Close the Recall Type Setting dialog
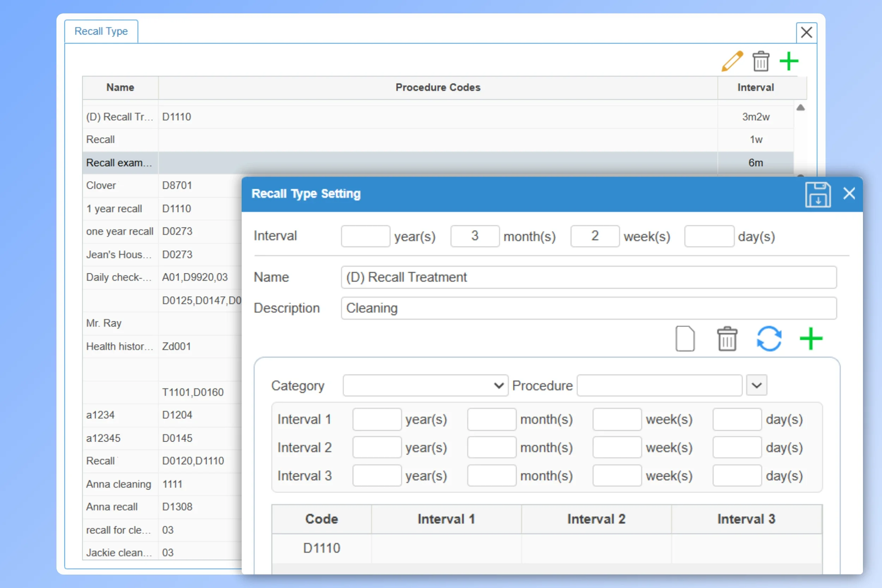 click(x=849, y=194)
